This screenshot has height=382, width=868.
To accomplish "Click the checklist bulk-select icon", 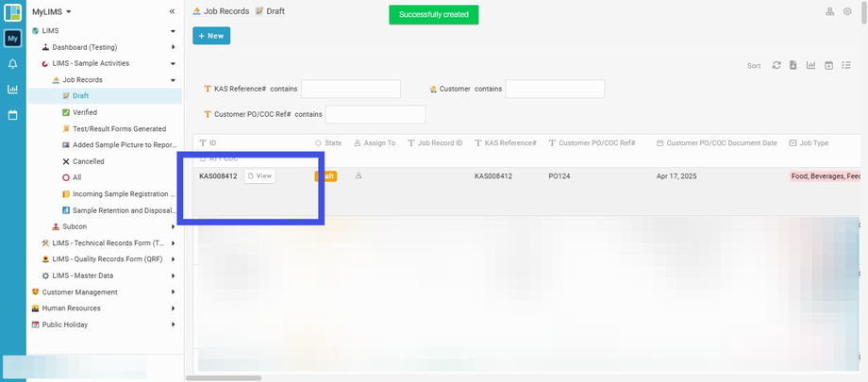I will pos(846,65).
